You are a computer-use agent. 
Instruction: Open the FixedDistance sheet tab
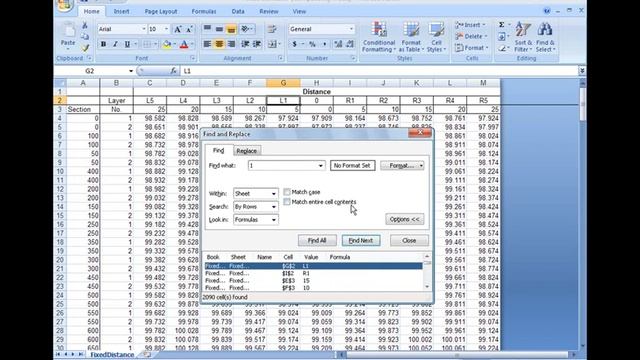pyautogui.click(x=112, y=355)
